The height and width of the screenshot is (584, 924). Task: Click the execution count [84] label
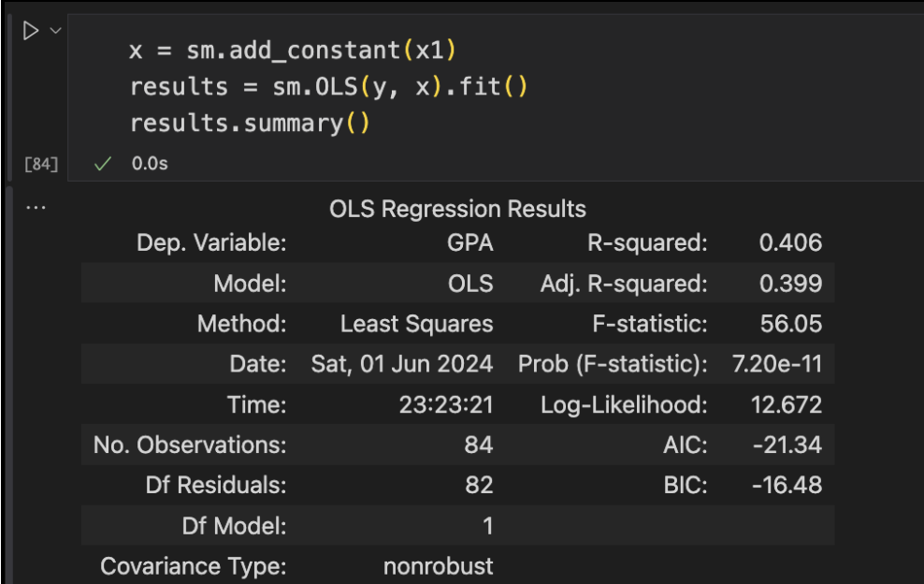41,164
